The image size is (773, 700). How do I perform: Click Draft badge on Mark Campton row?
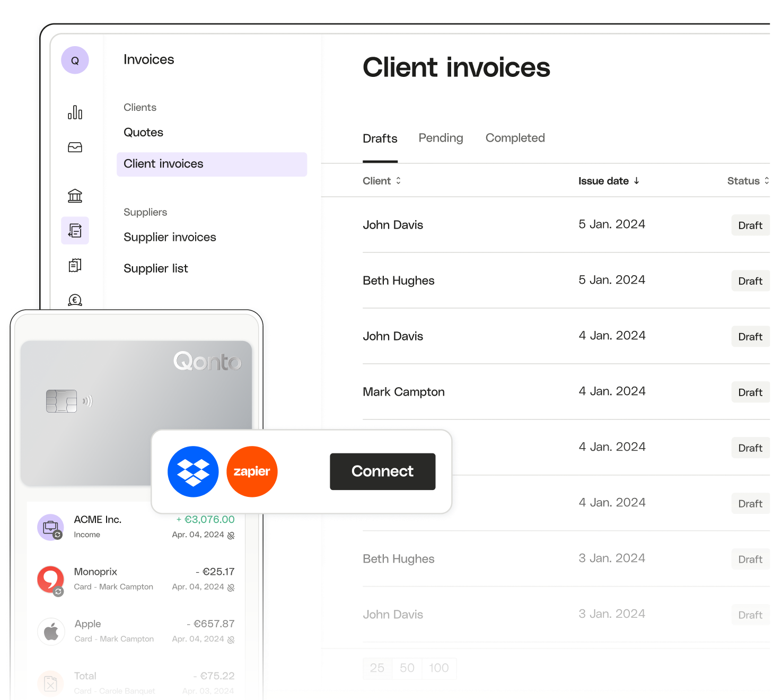tap(750, 392)
